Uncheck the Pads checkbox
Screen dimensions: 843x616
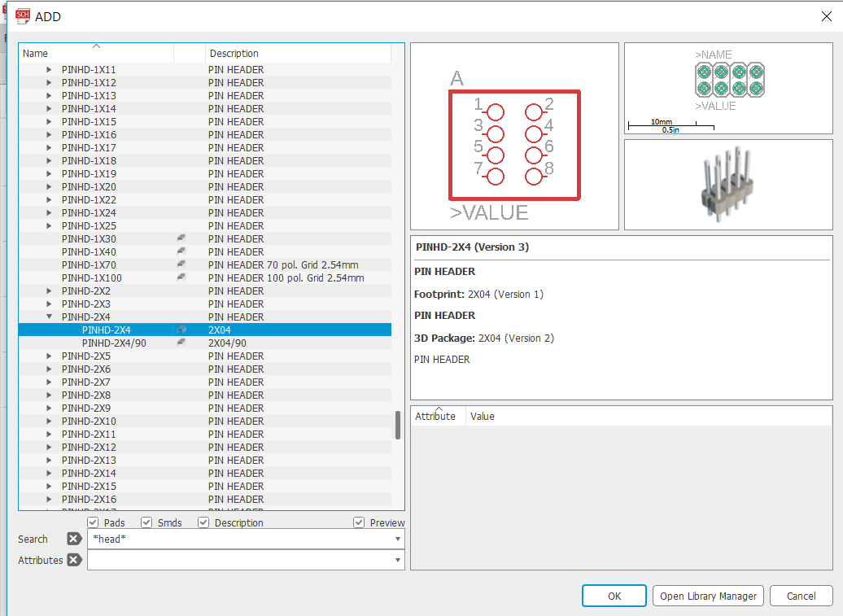93,522
